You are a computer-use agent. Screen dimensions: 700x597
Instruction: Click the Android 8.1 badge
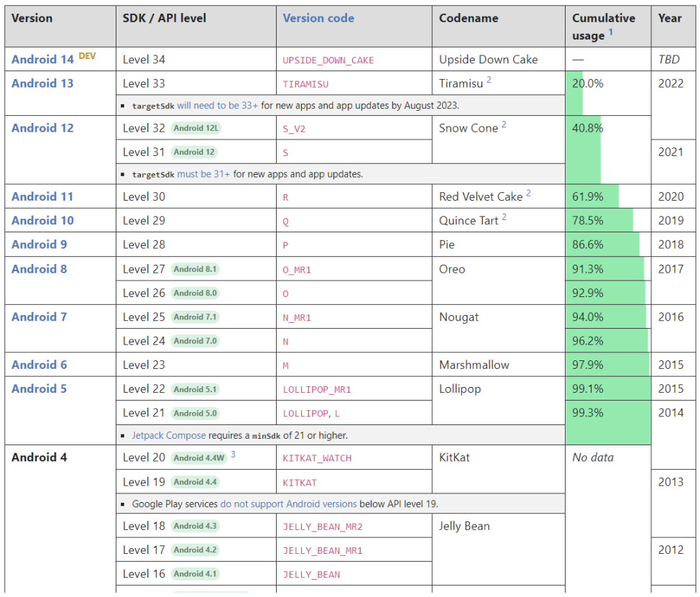coord(195,270)
